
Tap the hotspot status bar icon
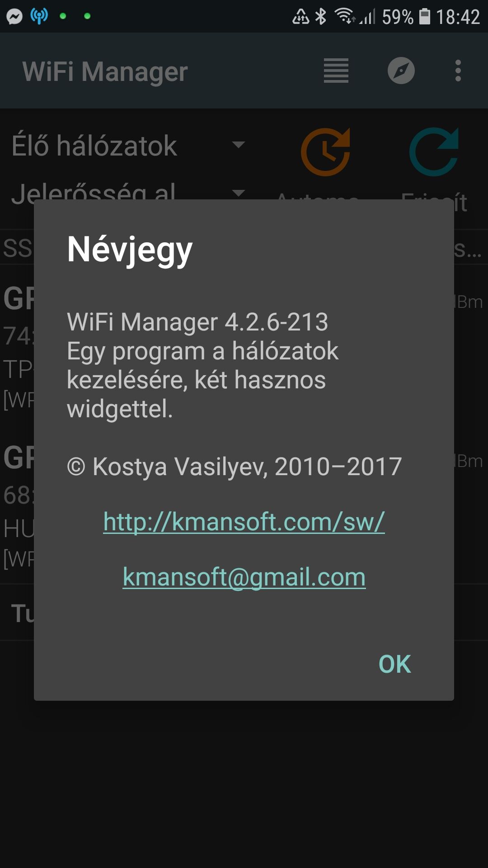39,16
